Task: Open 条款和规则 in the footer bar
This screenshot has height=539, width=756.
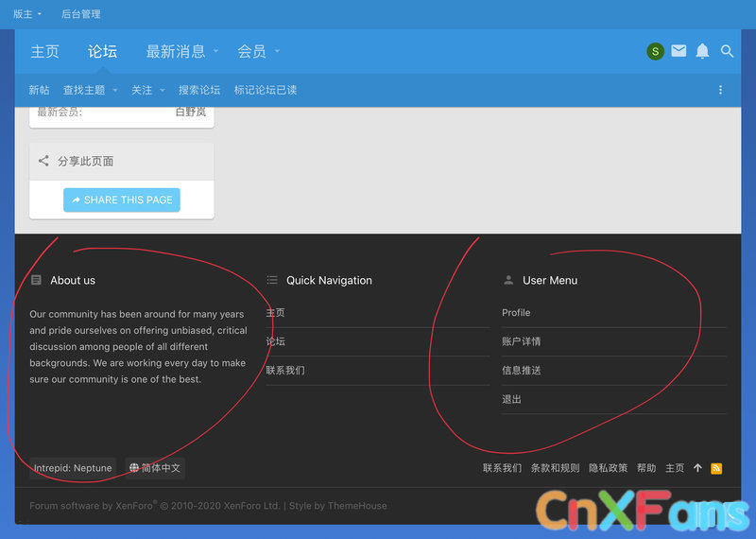Action: pyautogui.click(x=555, y=468)
